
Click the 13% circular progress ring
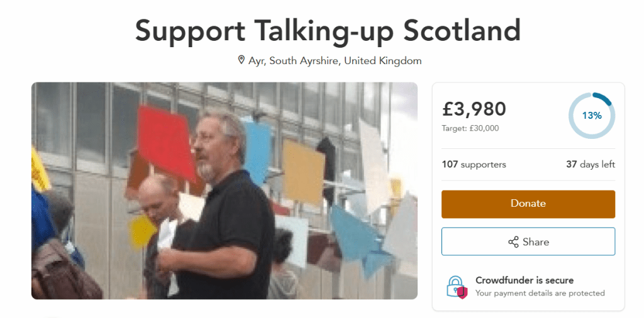591,116
